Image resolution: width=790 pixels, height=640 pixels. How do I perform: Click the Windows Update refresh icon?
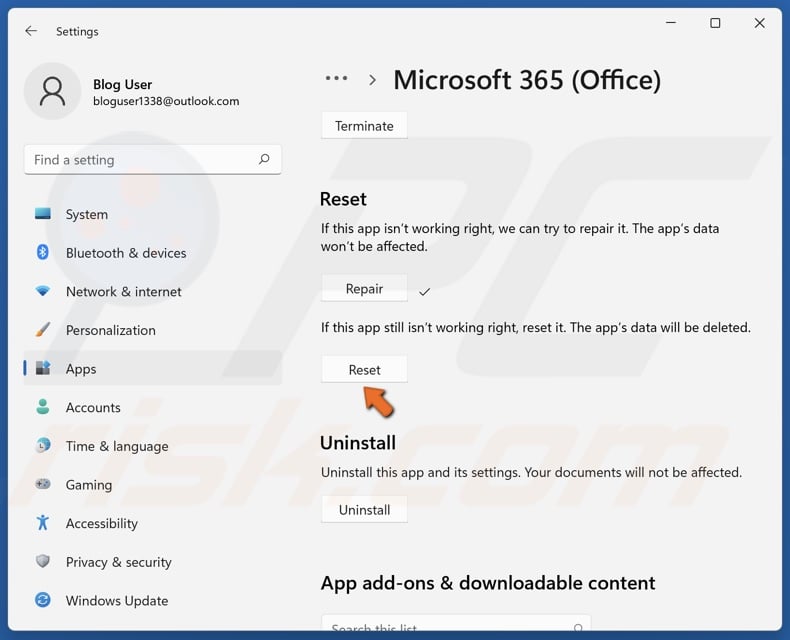[x=43, y=600]
